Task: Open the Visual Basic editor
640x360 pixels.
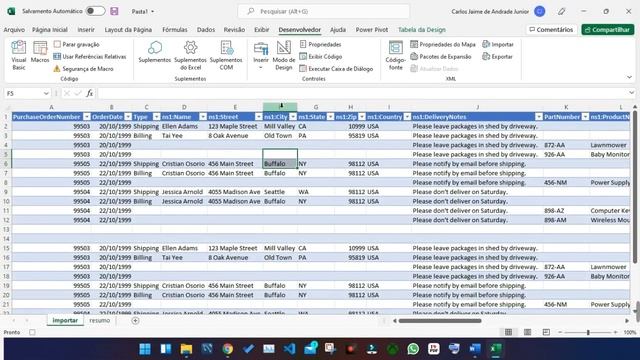Action: 18,55
